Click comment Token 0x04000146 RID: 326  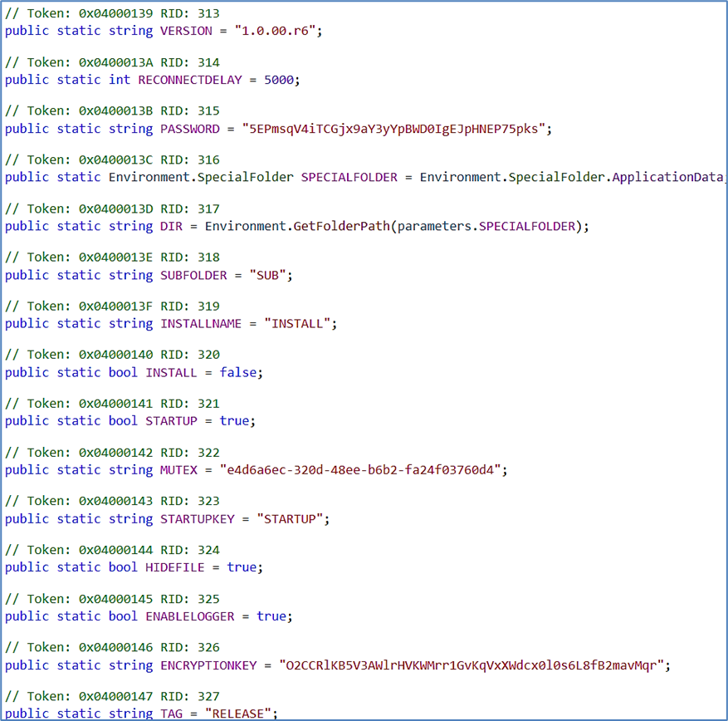click(112, 648)
